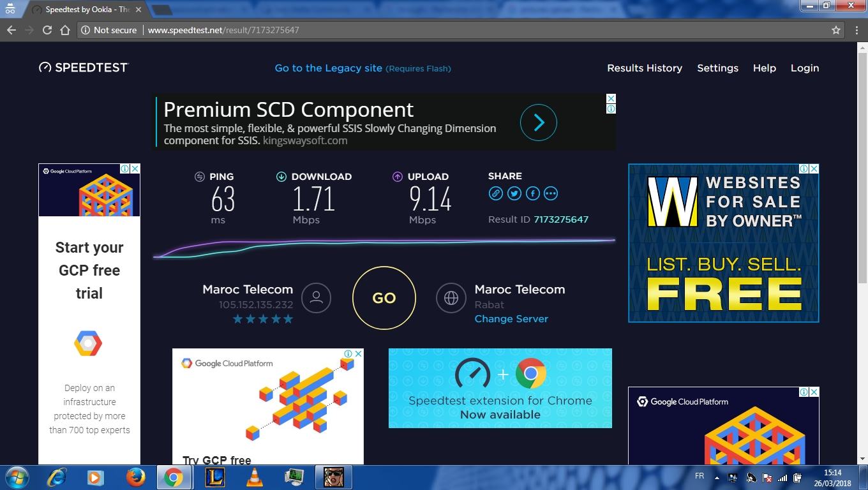Viewport: 868px width, 490px height.
Task: Open the monitor app on taskbar
Action: [294, 477]
